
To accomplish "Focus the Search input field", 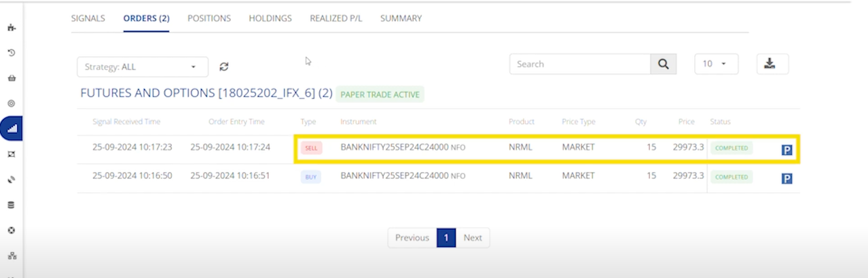I will tap(580, 64).
